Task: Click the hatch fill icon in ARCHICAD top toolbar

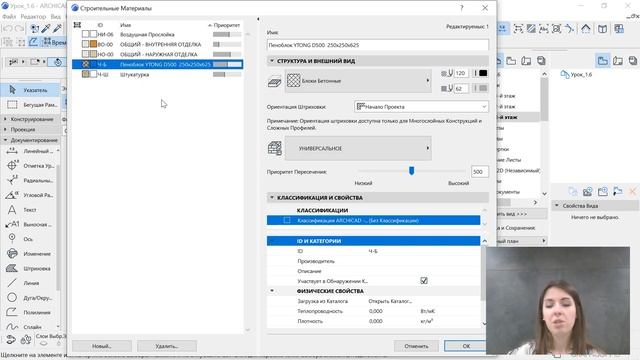Action: click(x=531, y=29)
